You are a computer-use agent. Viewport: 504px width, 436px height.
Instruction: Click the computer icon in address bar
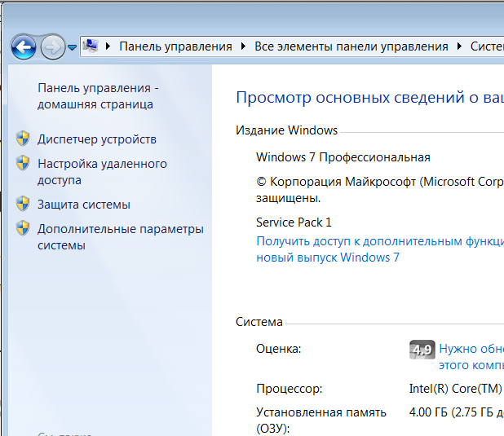[x=91, y=46]
